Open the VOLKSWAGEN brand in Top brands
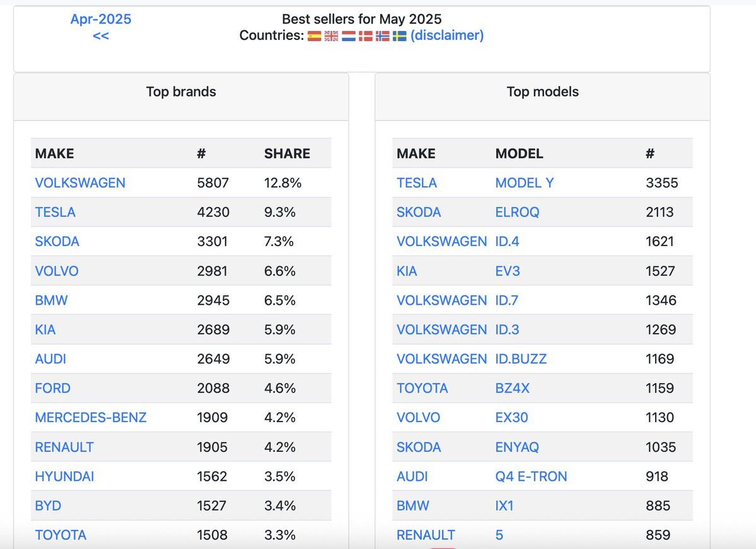 click(x=80, y=183)
